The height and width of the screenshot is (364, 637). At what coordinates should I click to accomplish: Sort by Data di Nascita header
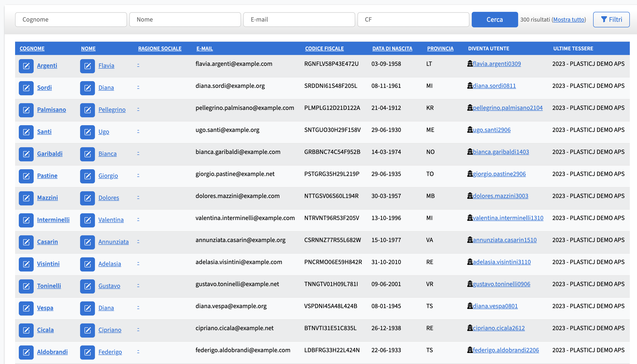(392, 48)
